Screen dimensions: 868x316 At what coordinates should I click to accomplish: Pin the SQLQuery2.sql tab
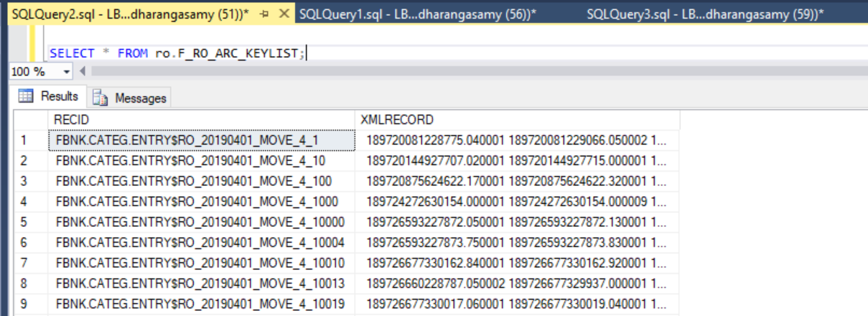(x=265, y=14)
